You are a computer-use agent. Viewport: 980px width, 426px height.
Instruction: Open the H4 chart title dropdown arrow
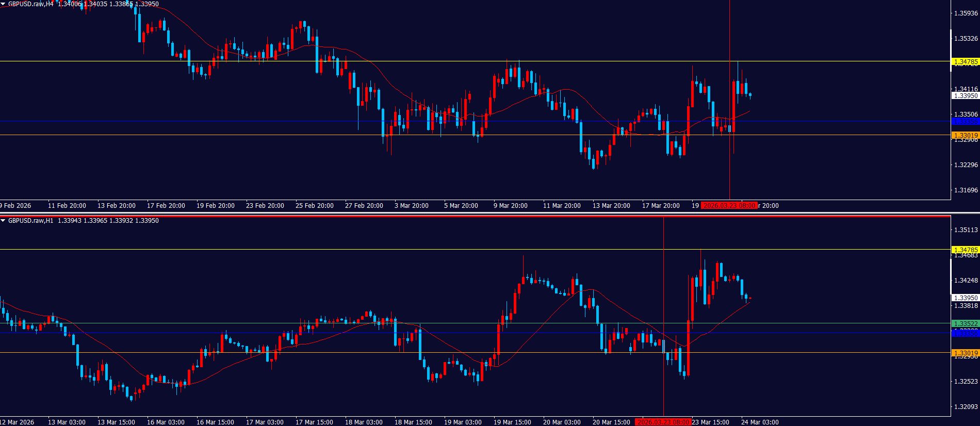click(3, 4)
